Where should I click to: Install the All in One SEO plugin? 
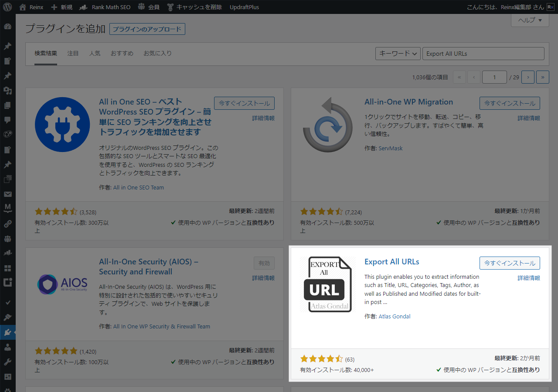[244, 103]
